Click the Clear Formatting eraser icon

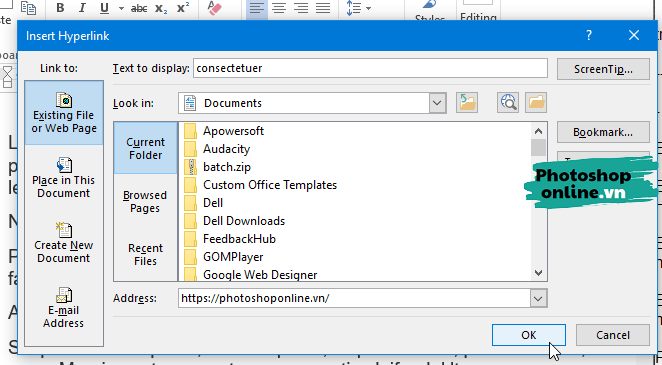click(214, 8)
